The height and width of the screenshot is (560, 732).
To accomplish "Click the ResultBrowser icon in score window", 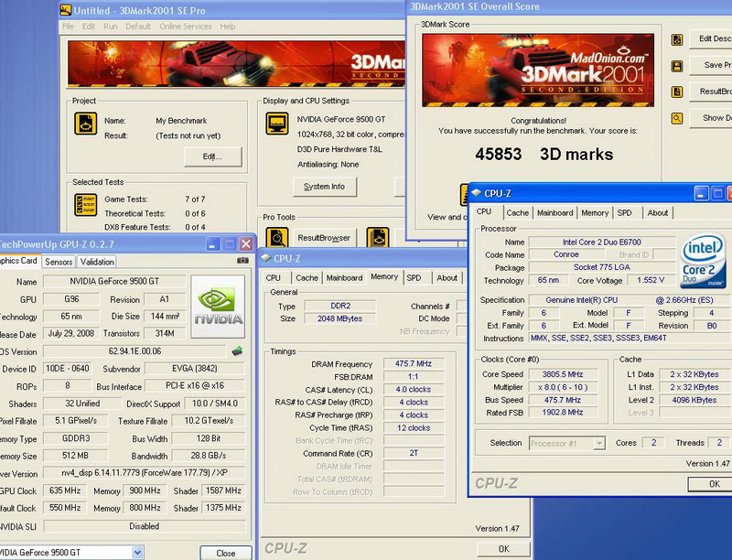I will coord(677,92).
